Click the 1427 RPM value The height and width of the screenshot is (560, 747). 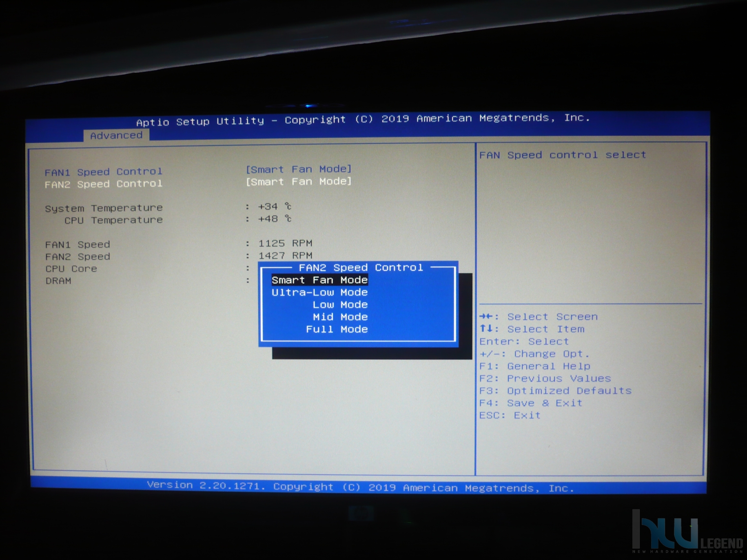point(285,255)
